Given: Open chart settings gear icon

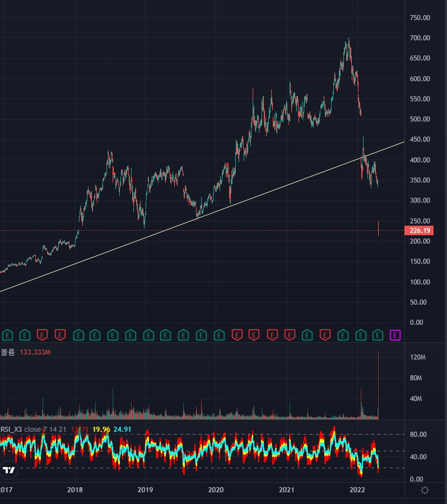Looking at the screenshot, I should click(425, 490).
